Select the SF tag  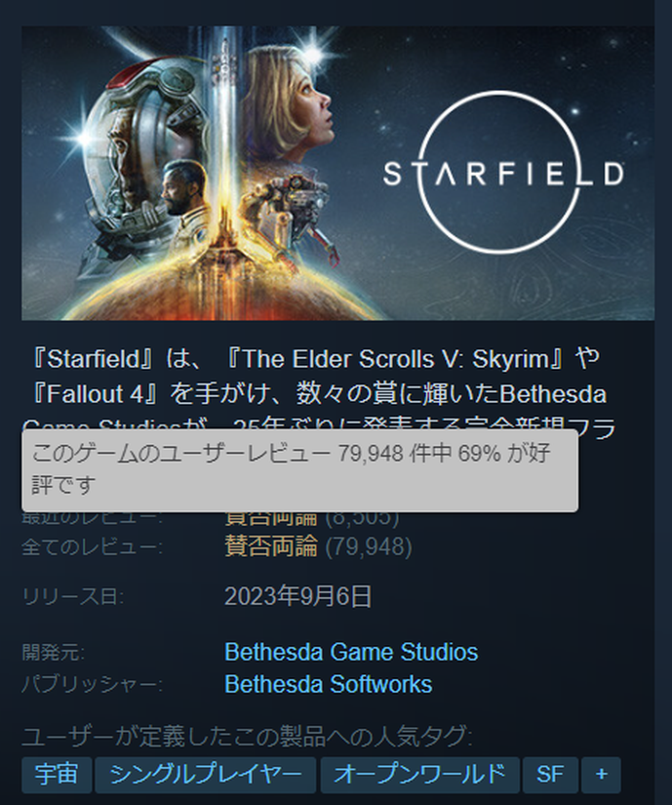pyautogui.click(x=550, y=774)
